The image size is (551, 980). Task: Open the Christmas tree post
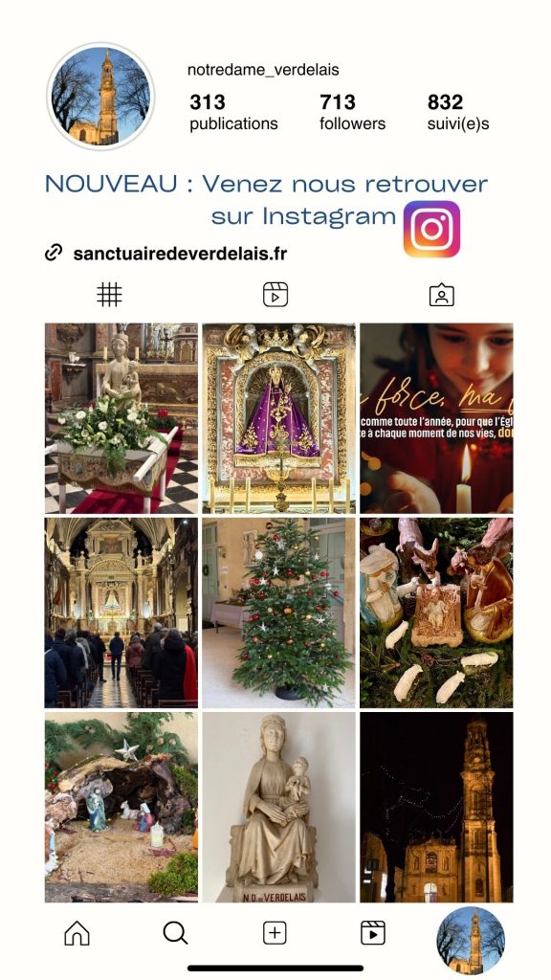point(278,612)
